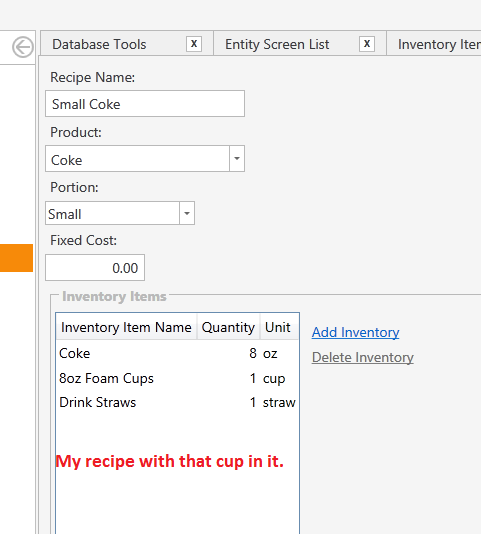Viewport: 481px width, 534px height.
Task: Click the Delete Inventory link
Action: (362, 357)
